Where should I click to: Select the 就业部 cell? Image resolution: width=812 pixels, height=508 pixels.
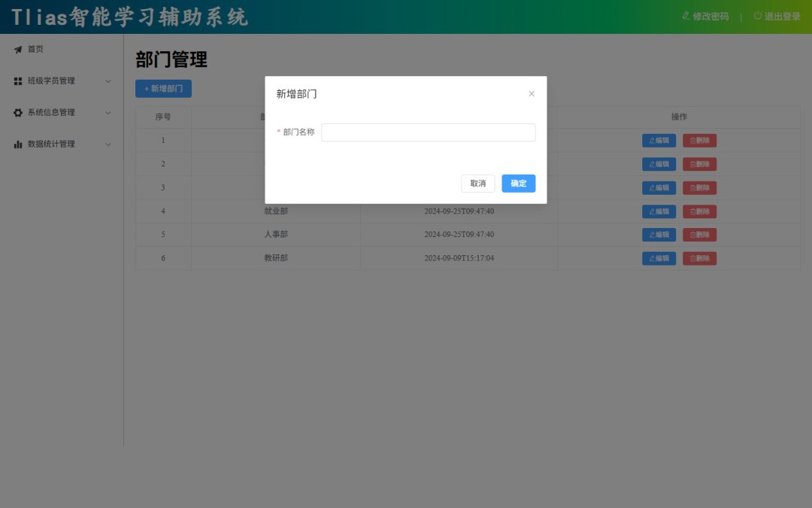(276, 211)
